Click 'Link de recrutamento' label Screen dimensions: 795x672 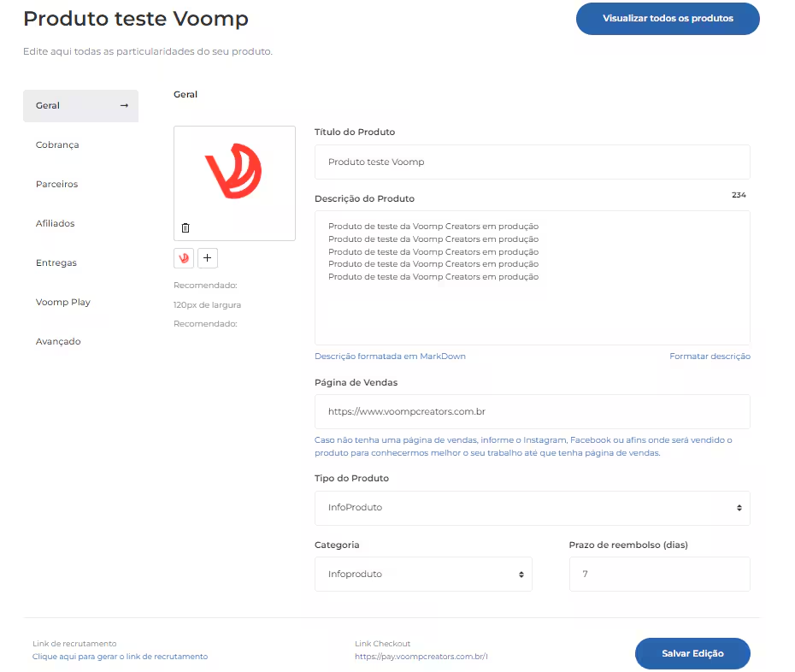point(74,644)
